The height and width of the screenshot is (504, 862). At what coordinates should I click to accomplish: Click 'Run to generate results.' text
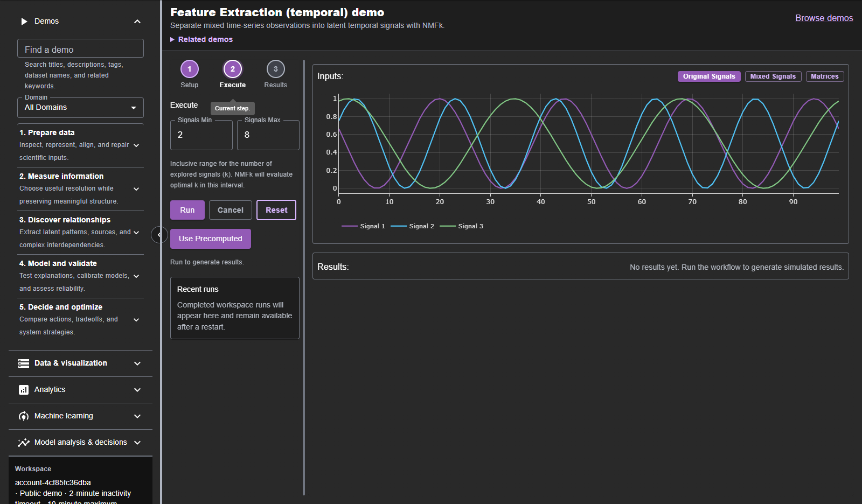(x=207, y=262)
